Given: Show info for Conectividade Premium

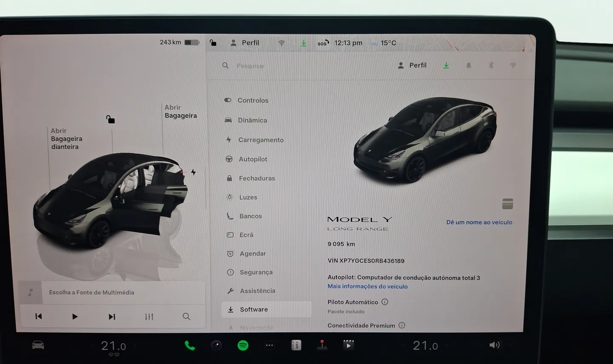Looking at the screenshot, I should click(402, 325).
